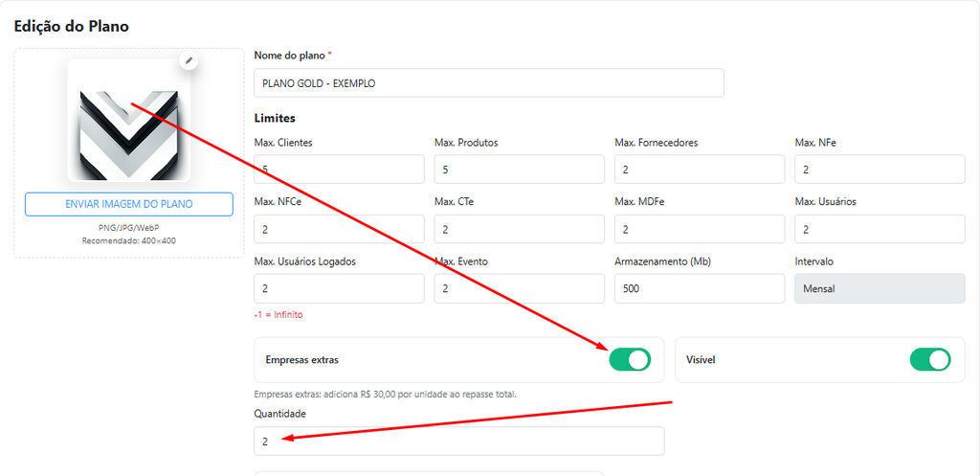Click the Max. CTe input field
This screenshot has width=980, height=476.
coord(520,229)
